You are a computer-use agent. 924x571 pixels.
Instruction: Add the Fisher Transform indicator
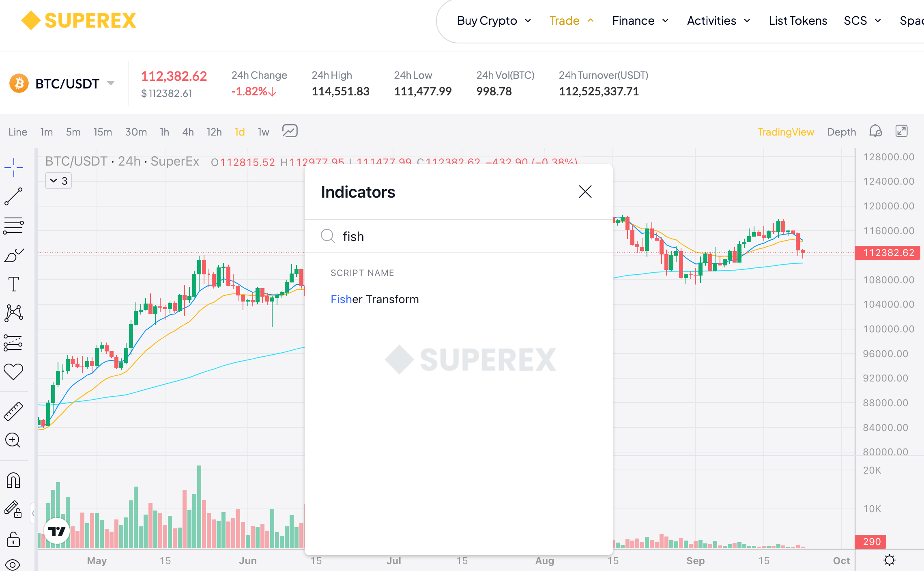click(x=374, y=300)
